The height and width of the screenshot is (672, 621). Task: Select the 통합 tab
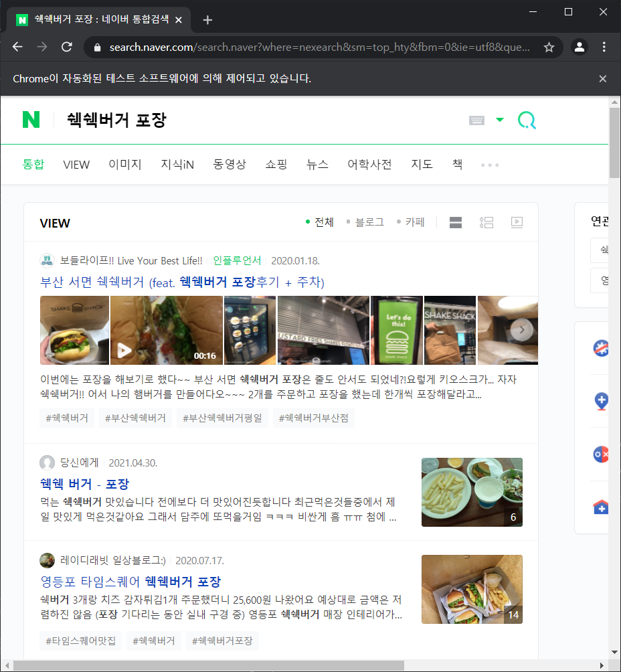[x=33, y=164]
